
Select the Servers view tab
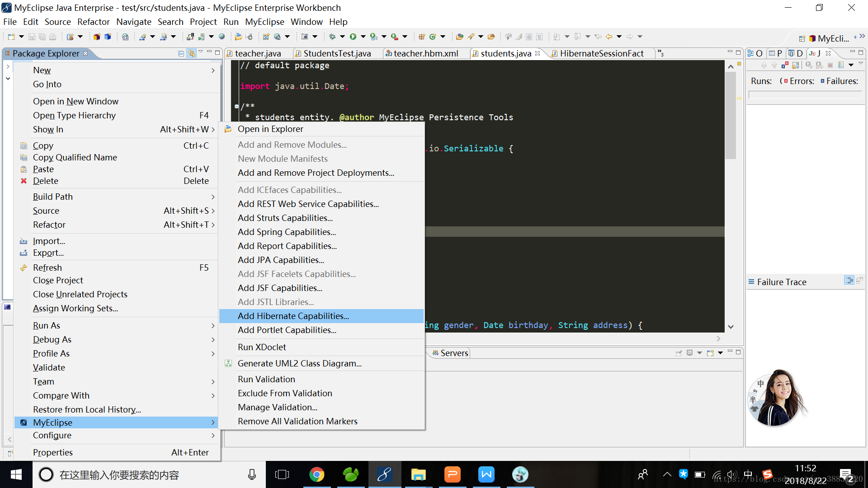[x=450, y=353]
